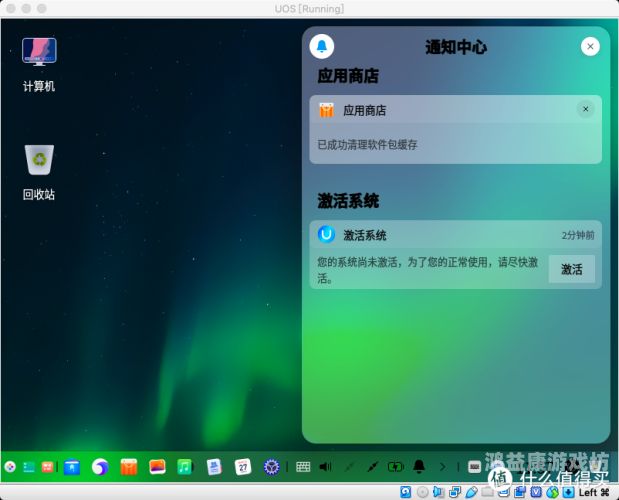Image resolution: width=619 pixels, height=500 pixels.
Task: Toggle the notification bell in dock tray
Action: pyautogui.click(x=419, y=466)
